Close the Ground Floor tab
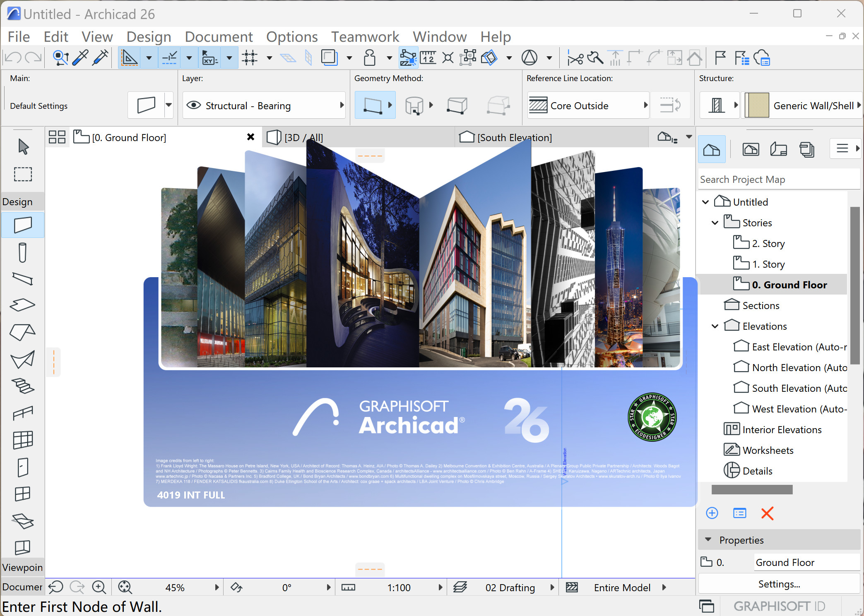The width and height of the screenshot is (864, 616). point(250,137)
